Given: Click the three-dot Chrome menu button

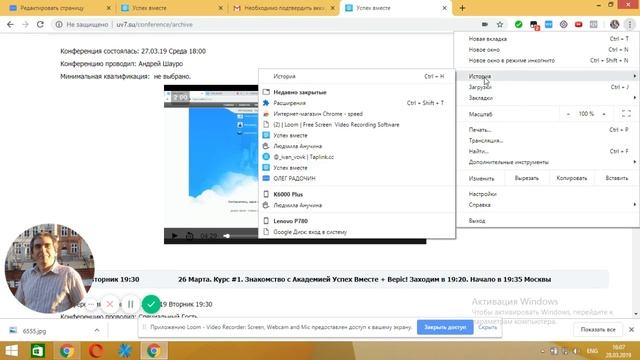Looking at the screenshot, I should coord(630,24).
